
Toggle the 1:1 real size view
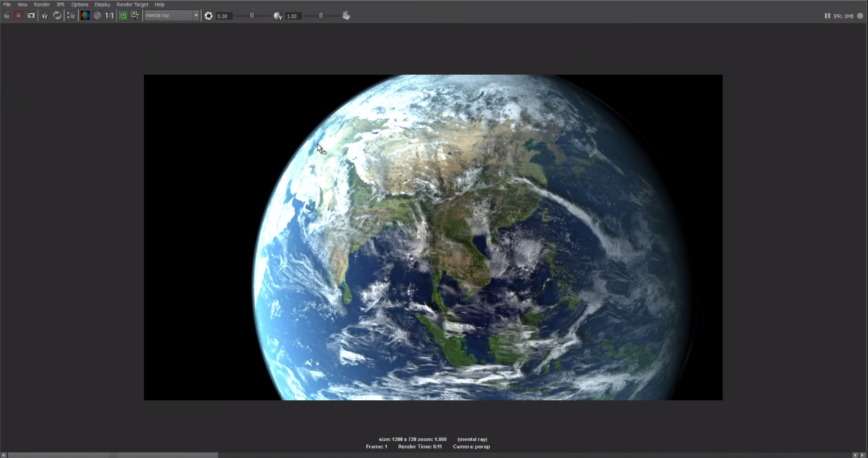[109, 16]
